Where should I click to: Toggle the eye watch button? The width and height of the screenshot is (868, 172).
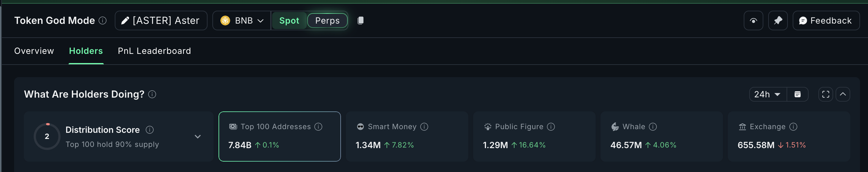753,21
